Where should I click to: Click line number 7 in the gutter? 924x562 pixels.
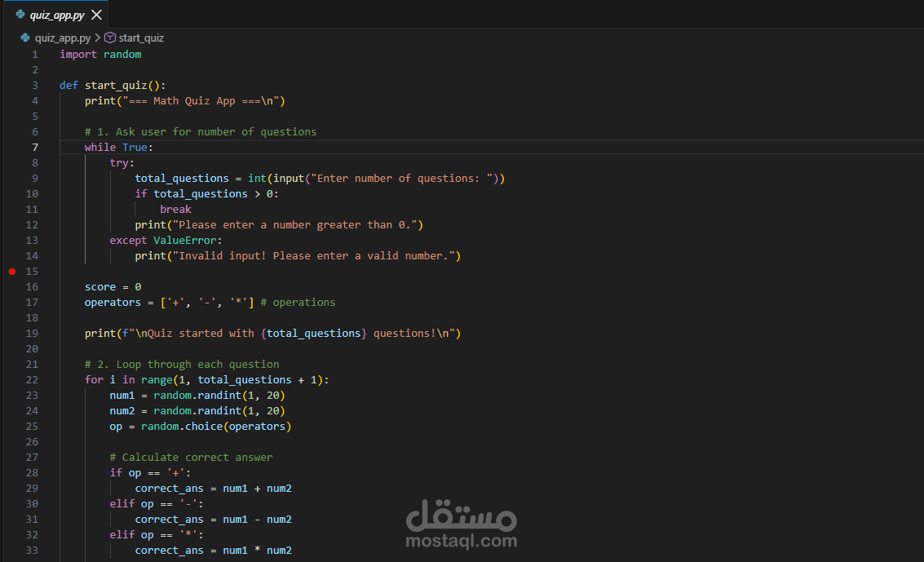pyautogui.click(x=35, y=148)
